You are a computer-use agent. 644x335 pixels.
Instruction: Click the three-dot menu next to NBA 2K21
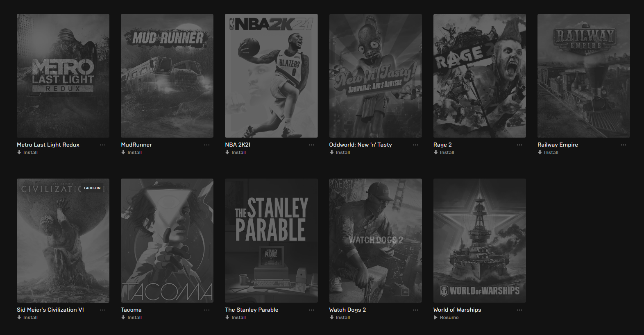point(311,145)
